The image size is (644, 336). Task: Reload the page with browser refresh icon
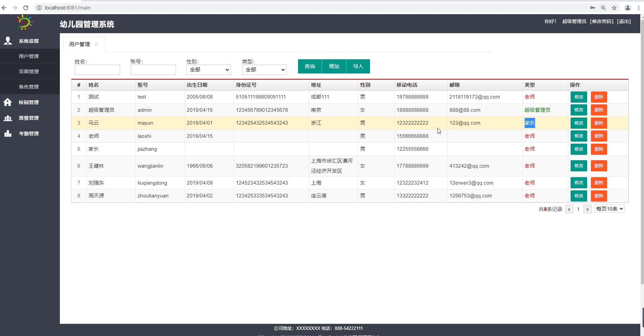tap(26, 8)
